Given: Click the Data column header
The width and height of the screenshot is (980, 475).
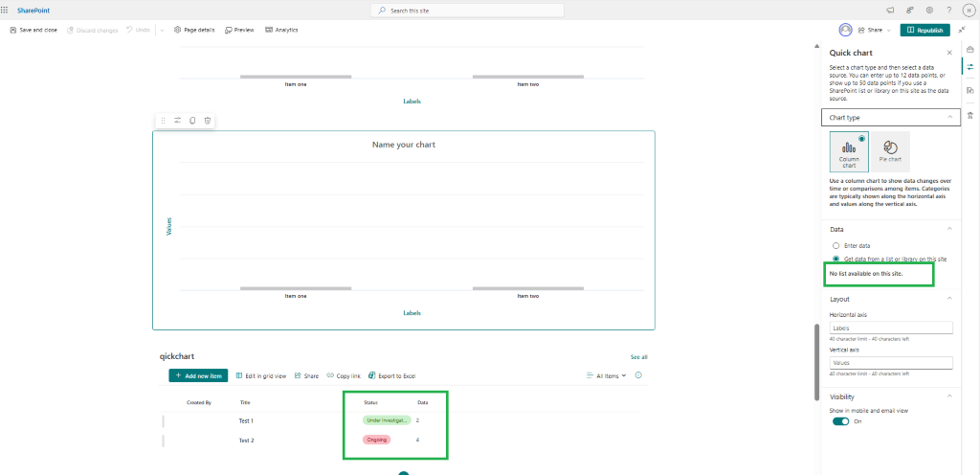Looking at the screenshot, I should 422,403.
